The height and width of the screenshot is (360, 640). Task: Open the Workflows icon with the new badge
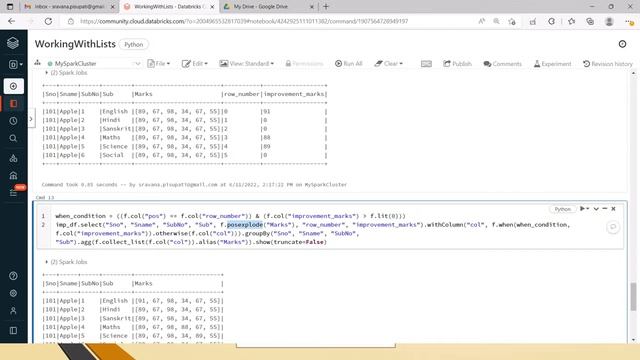[x=14, y=192]
